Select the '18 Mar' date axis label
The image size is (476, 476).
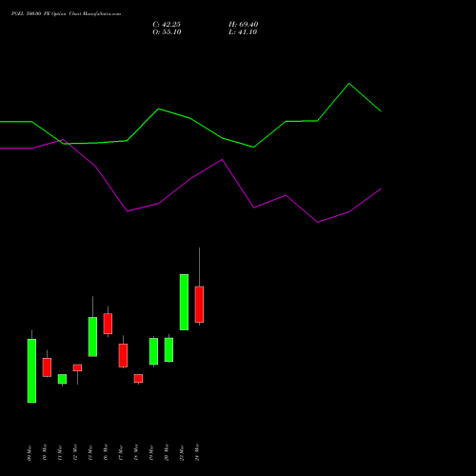[136, 452]
